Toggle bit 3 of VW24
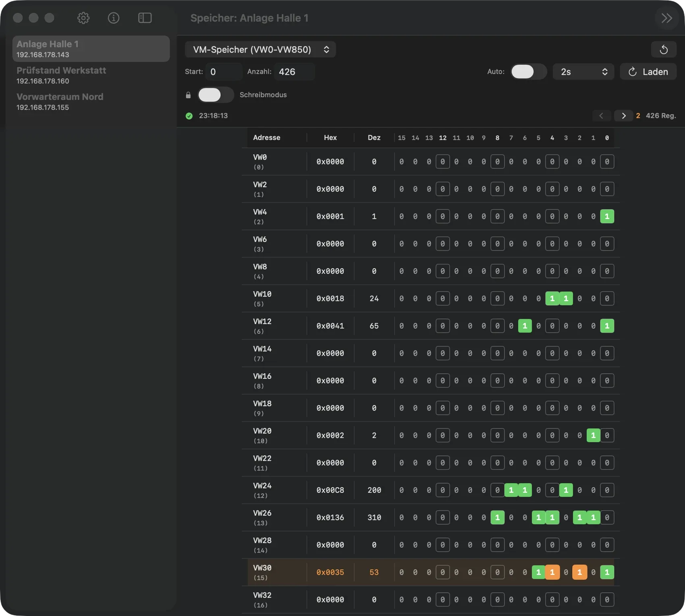Viewport: 685px width, 616px height. click(x=566, y=490)
